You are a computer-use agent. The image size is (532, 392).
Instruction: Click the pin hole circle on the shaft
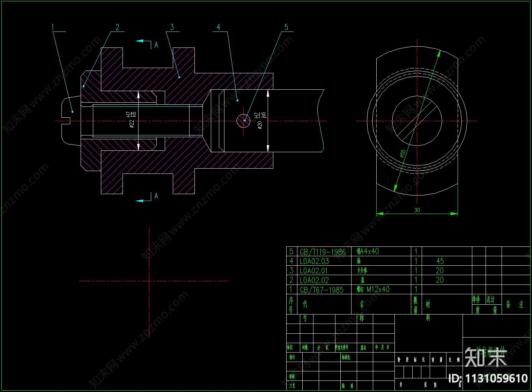click(243, 121)
